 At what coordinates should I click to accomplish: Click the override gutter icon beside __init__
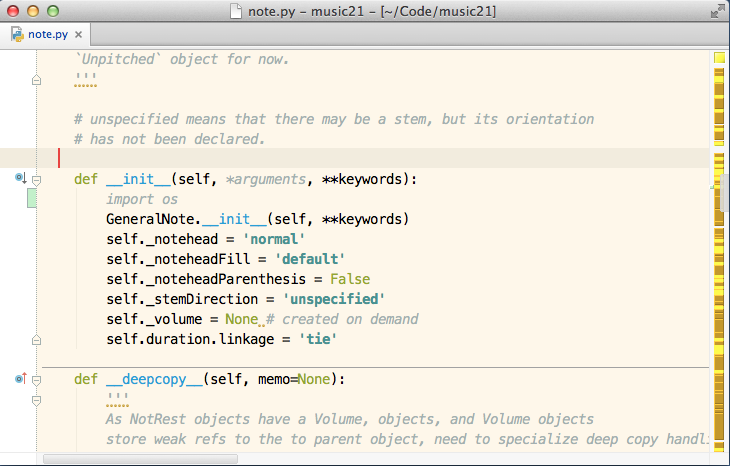[20, 178]
